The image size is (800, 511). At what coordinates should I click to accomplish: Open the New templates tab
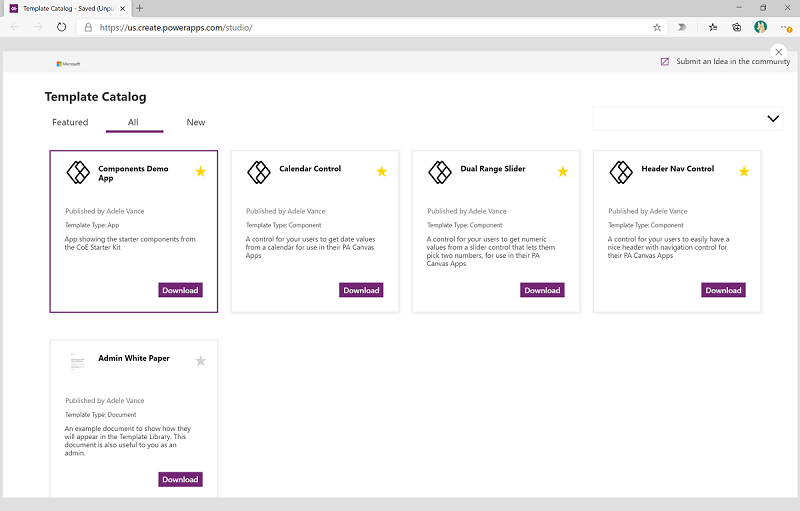pyautogui.click(x=196, y=122)
